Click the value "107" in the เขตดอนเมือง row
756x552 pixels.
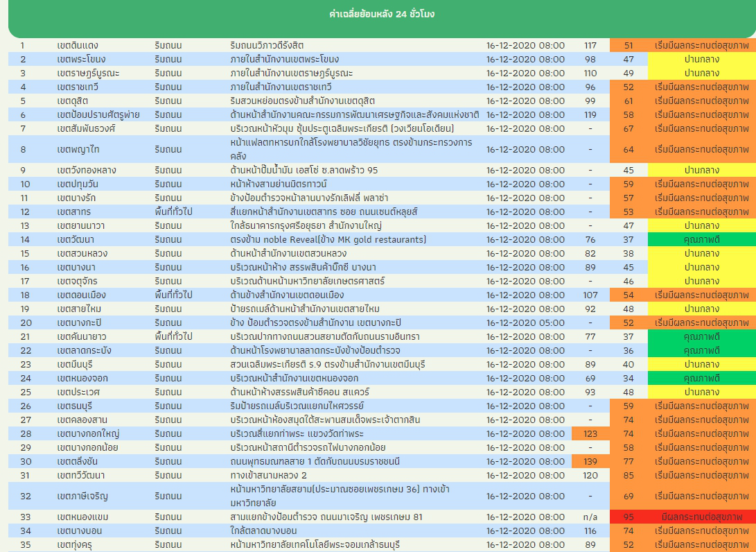click(590, 295)
